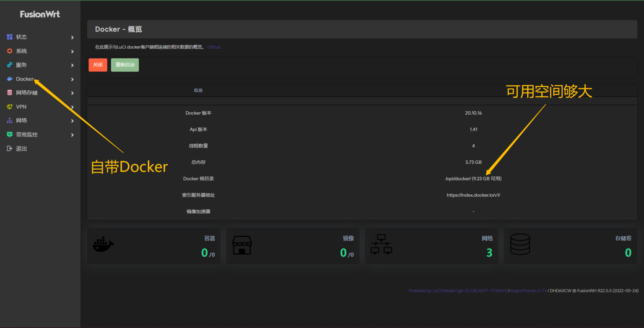Open the ArgonTheme v1.7.3 link

(x=528, y=291)
